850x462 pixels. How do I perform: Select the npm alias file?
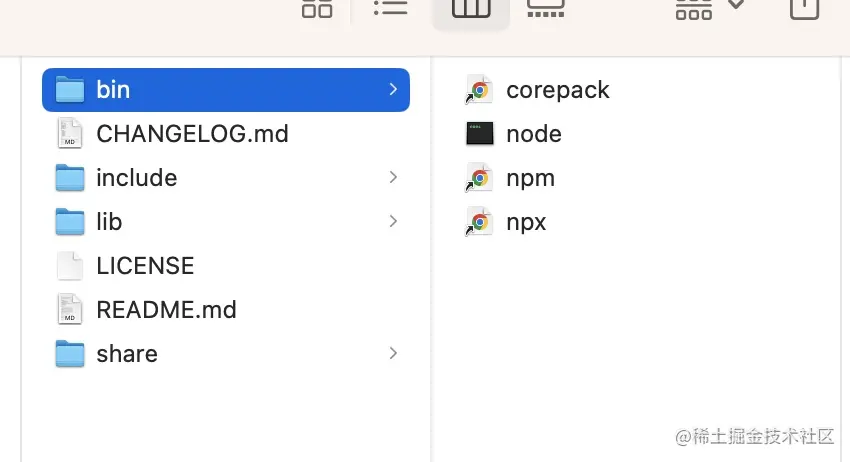[510, 178]
